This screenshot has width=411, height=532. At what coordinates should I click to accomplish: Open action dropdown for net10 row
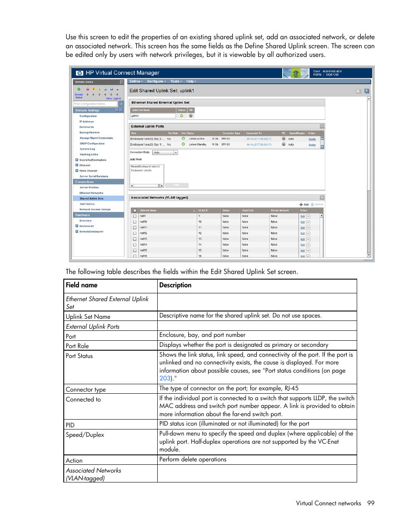click(308, 222)
